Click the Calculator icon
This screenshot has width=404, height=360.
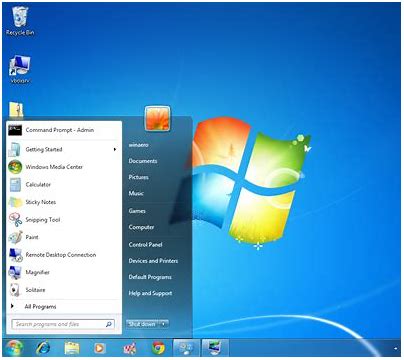pyautogui.click(x=15, y=185)
